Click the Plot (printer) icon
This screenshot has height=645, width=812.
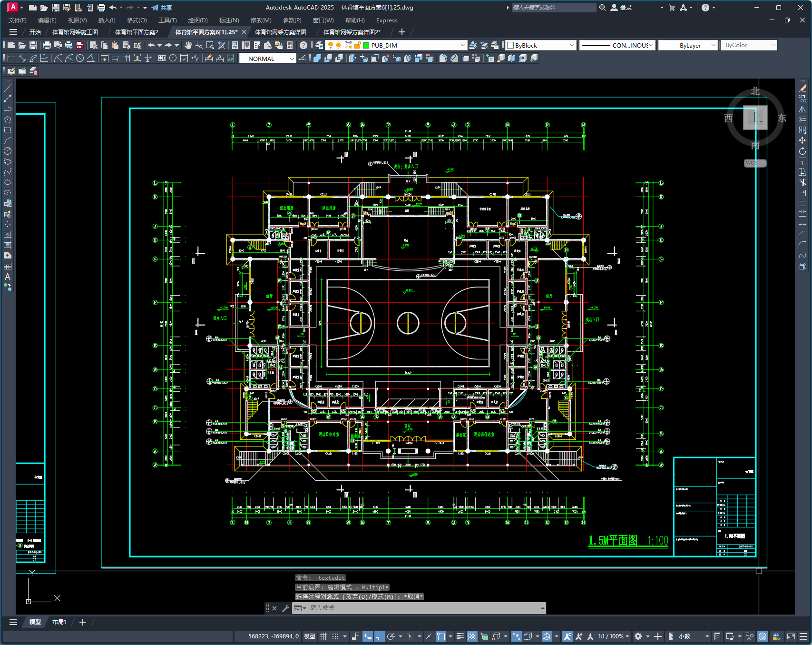pyautogui.click(x=47, y=45)
